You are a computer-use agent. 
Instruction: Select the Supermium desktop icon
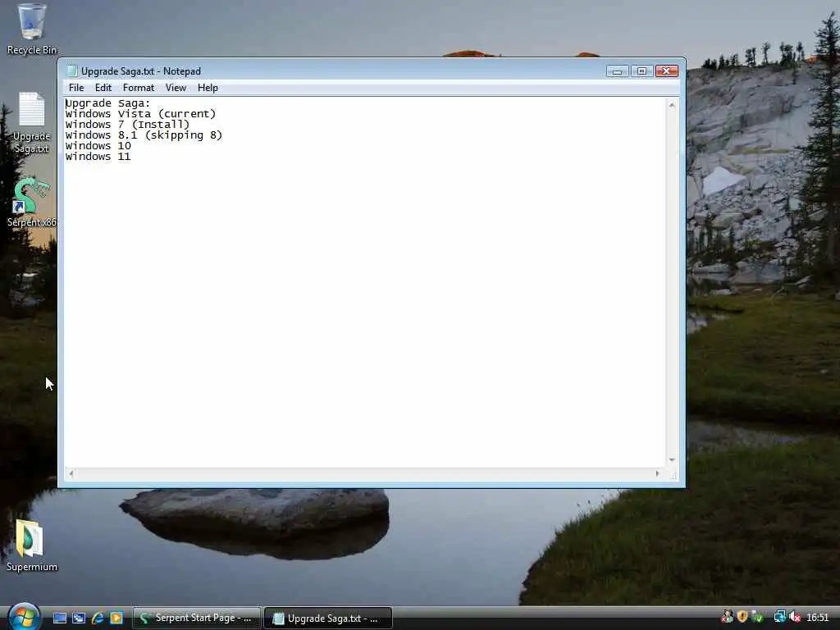coord(31,546)
